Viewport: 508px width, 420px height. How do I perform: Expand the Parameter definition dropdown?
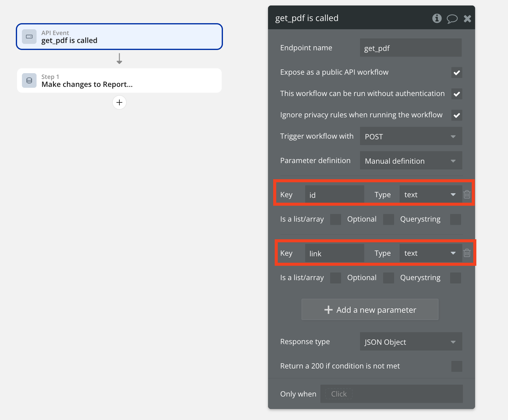tap(411, 161)
